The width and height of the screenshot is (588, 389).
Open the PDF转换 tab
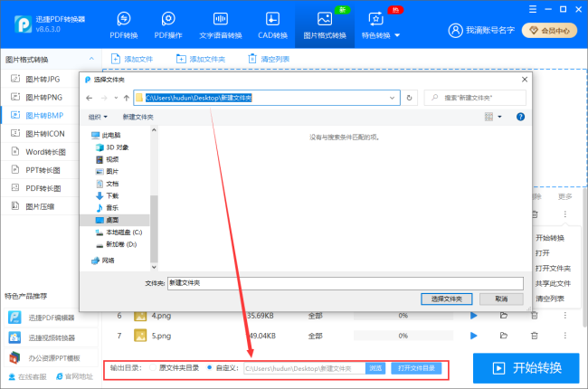click(x=124, y=25)
